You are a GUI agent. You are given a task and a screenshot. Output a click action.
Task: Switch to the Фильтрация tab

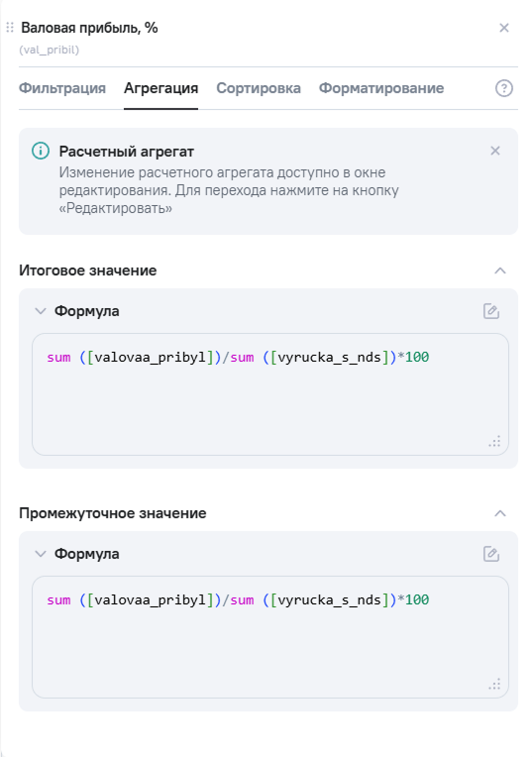(62, 88)
